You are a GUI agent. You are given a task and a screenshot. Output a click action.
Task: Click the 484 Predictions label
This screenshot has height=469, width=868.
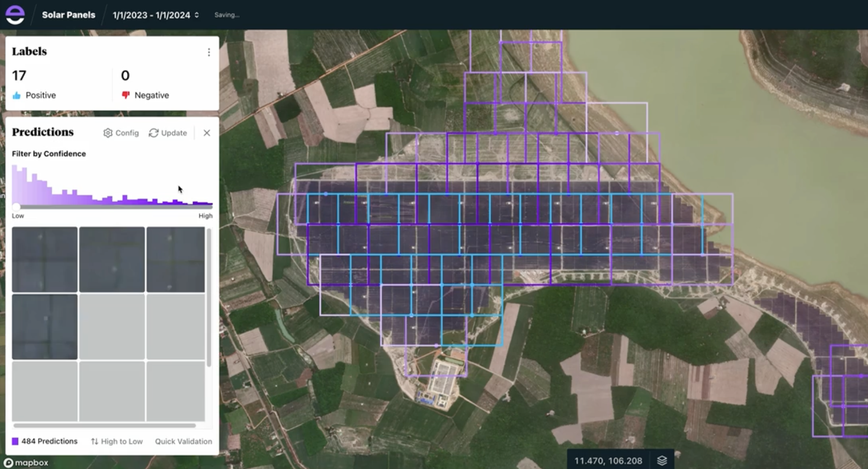(x=49, y=441)
